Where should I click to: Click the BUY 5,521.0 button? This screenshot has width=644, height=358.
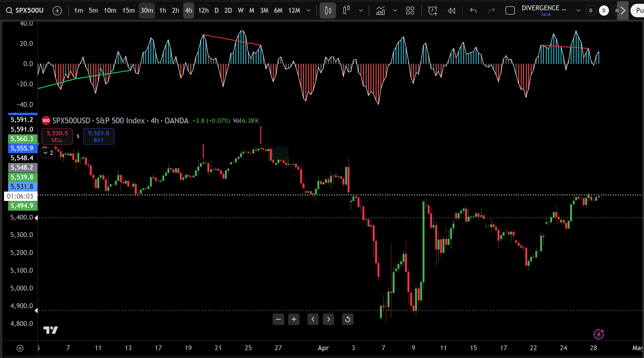click(99, 137)
